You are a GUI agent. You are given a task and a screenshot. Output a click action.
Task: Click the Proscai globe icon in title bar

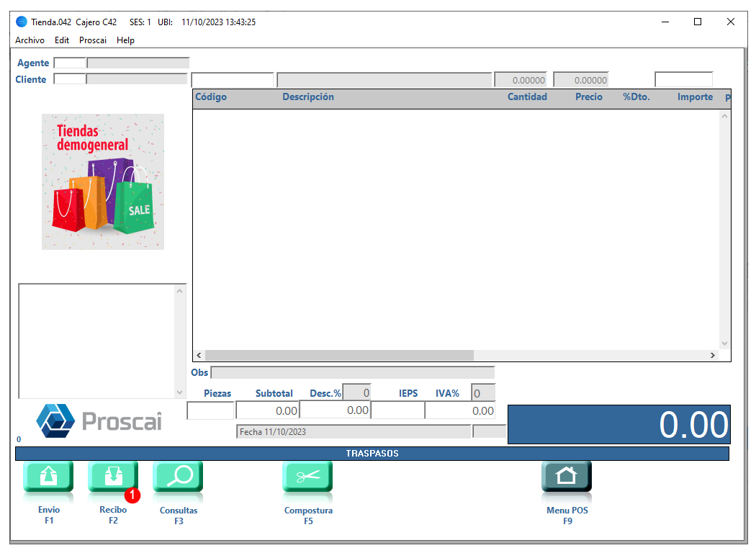click(x=22, y=22)
